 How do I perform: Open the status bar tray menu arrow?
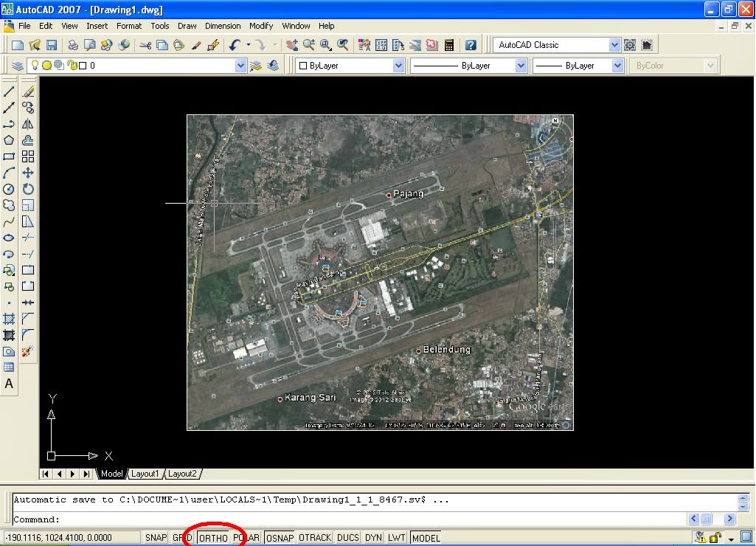click(x=731, y=539)
